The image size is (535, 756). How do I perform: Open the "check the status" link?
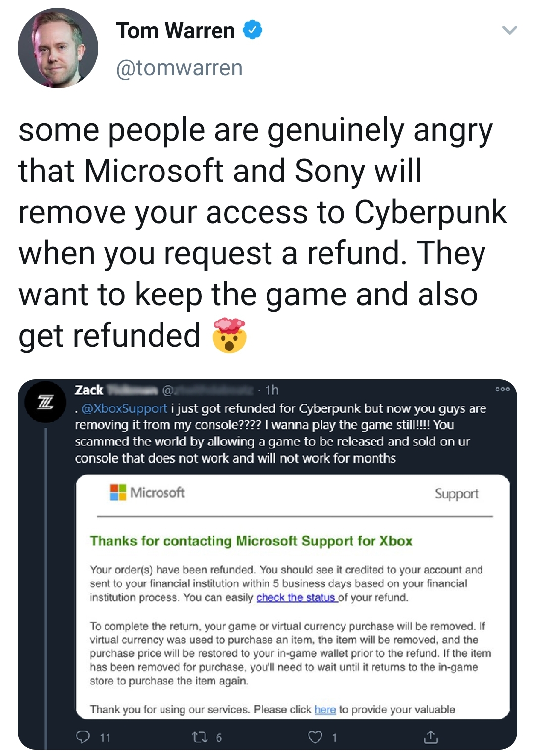tap(296, 597)
